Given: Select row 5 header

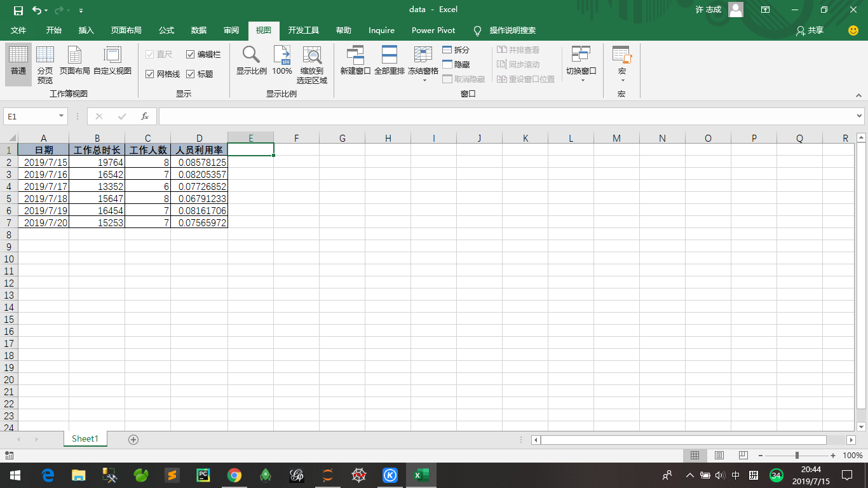Looking at the screenshot, I should (x=9, y=198).
